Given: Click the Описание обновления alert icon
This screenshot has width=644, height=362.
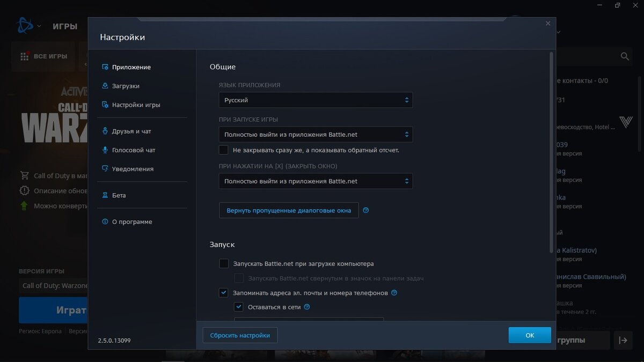Looking at the screenshot, I should (x=24, y=190).
